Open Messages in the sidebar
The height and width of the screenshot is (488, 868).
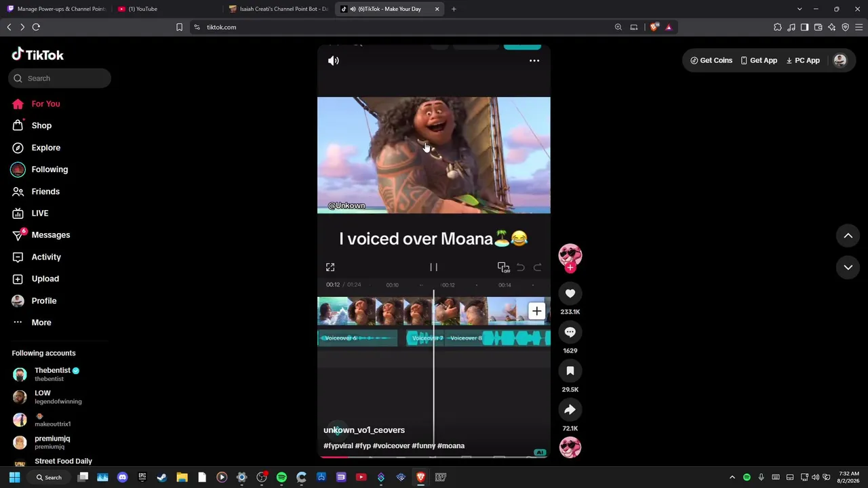tap(50, 235)
